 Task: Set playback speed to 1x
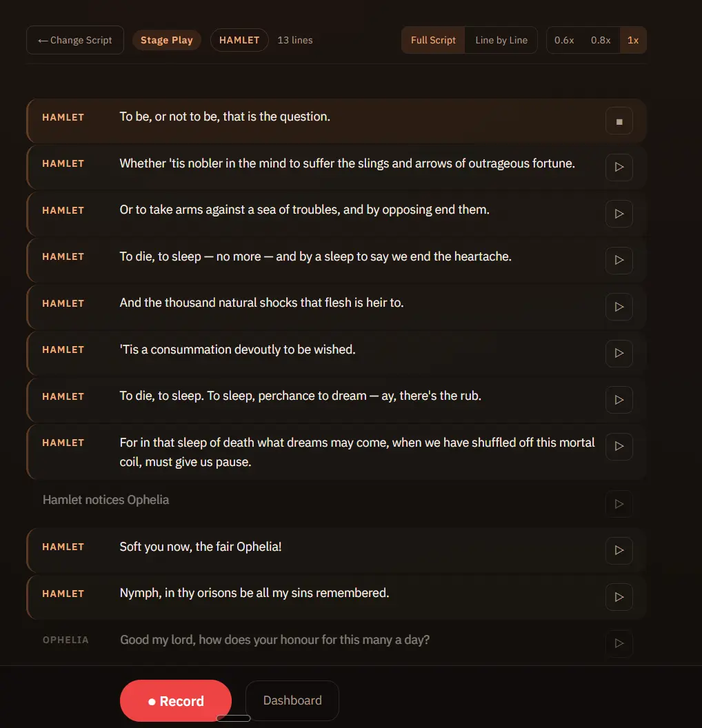(633, 40)
